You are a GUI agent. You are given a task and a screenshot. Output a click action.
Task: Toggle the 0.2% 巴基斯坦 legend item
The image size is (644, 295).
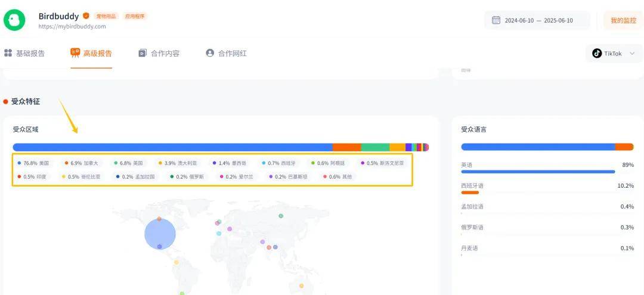click(289, 177)
